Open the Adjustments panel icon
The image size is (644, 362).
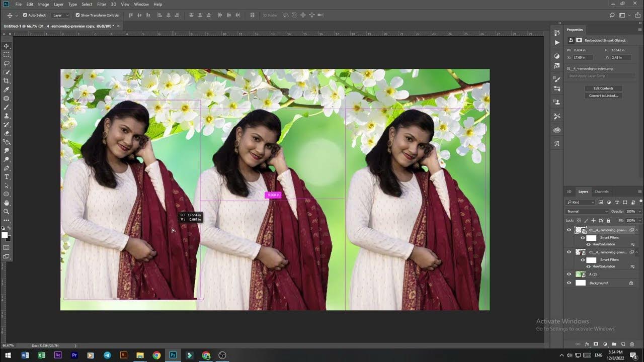[x=557, y=56]
